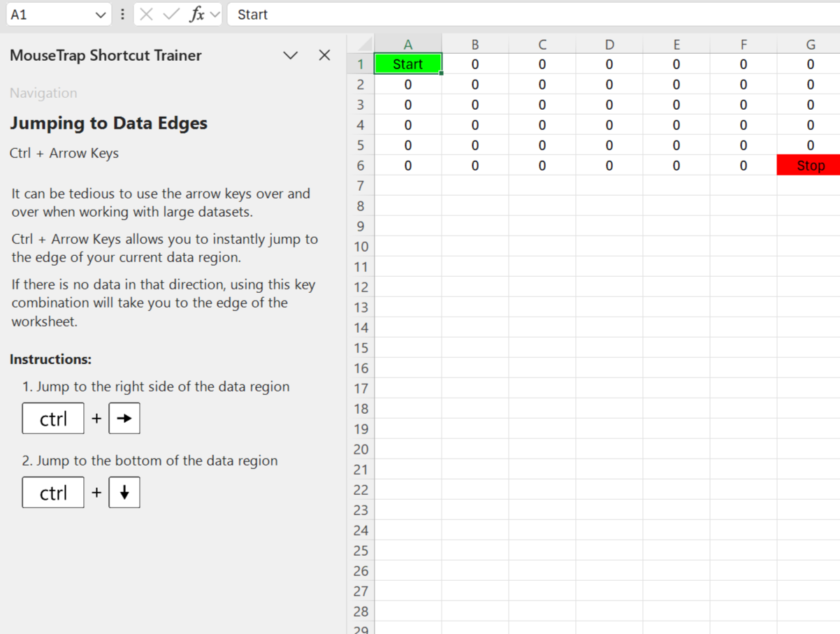Select row header 6

[x=361, y=165]
